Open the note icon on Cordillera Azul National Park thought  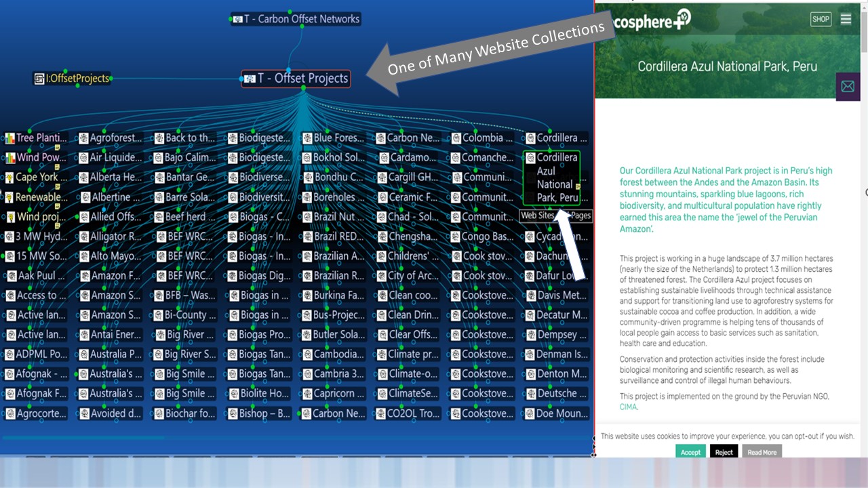578,186
